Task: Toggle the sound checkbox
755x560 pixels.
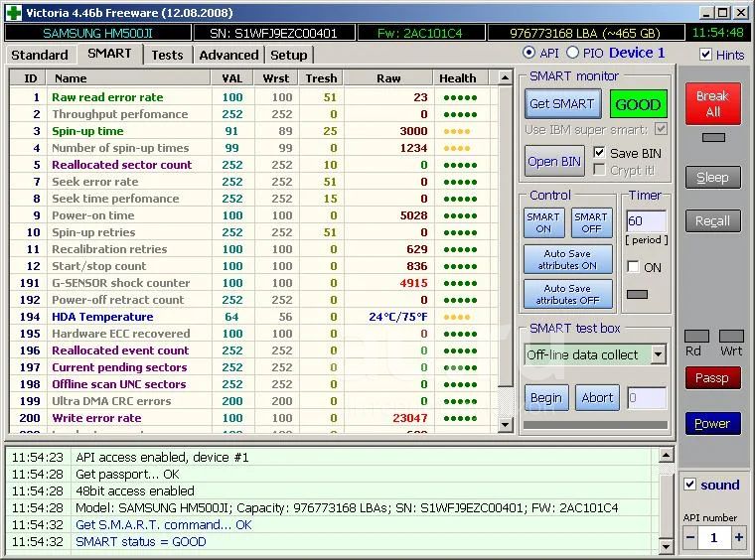Action: coord(690,485)
